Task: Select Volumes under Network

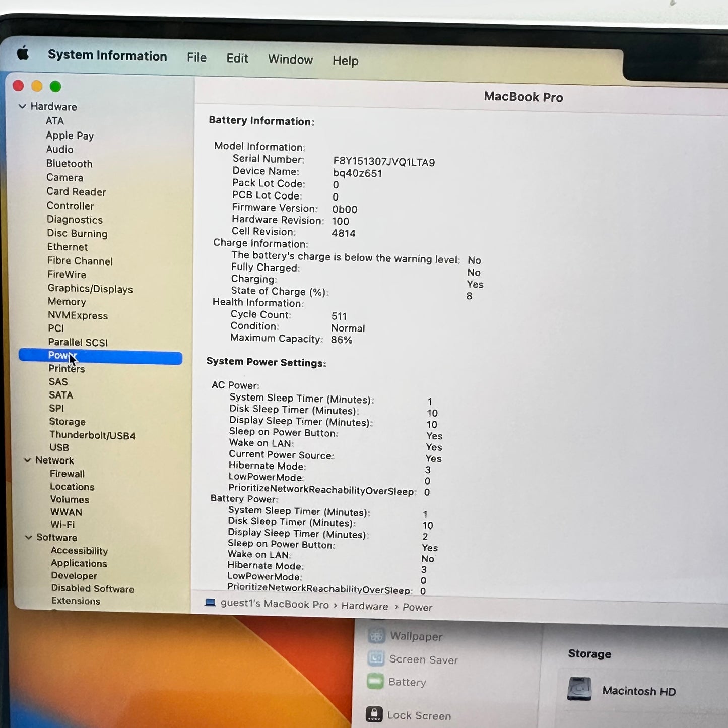Action: coord(70,499)
